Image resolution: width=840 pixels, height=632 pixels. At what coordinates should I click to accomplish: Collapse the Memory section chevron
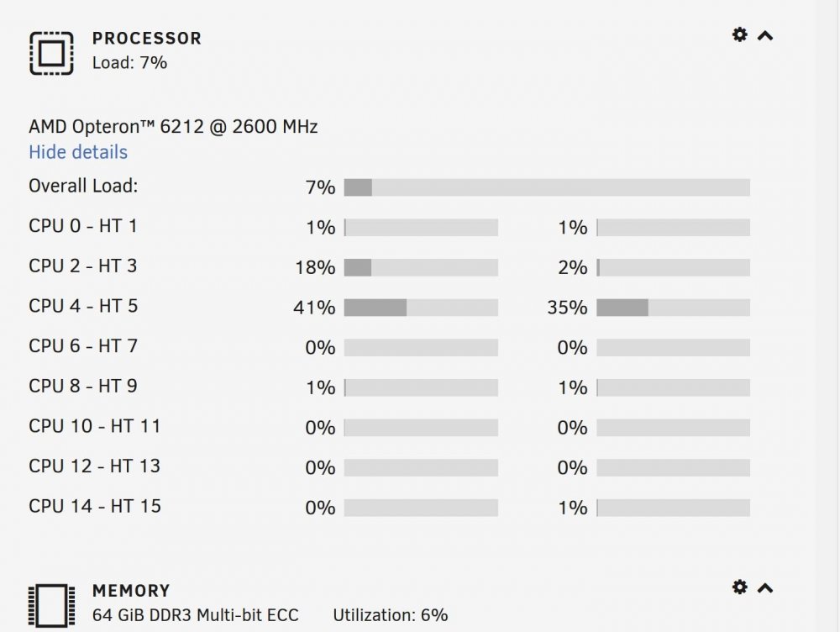[x=765, y=588]
